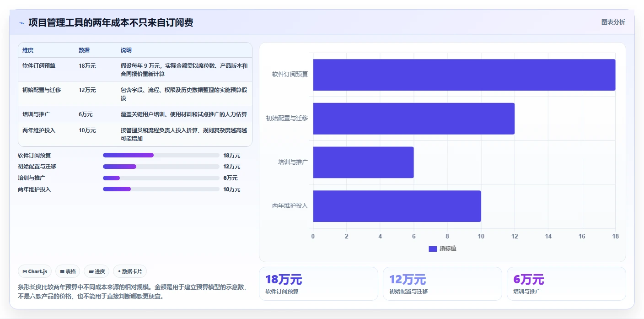
Task: Click the 两年维护投入 y-axis label in the chart
Action: pyautogui.click(x=290, y=206)
